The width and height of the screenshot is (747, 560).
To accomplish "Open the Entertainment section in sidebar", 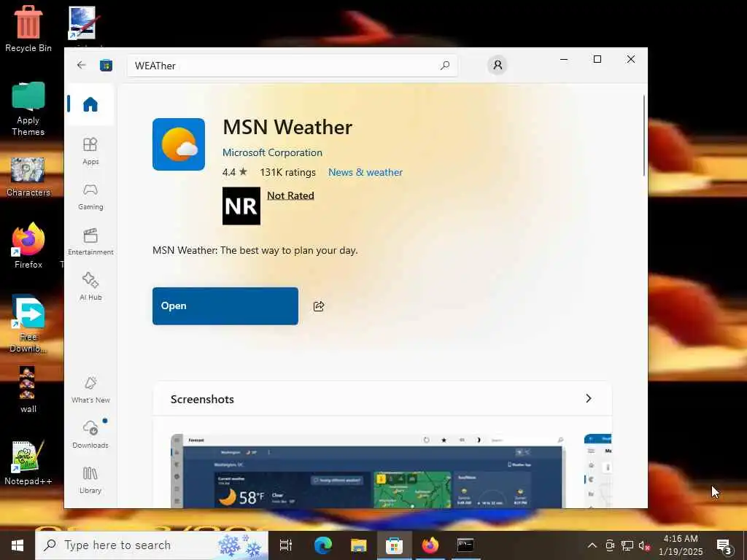I will pos(90,242).
